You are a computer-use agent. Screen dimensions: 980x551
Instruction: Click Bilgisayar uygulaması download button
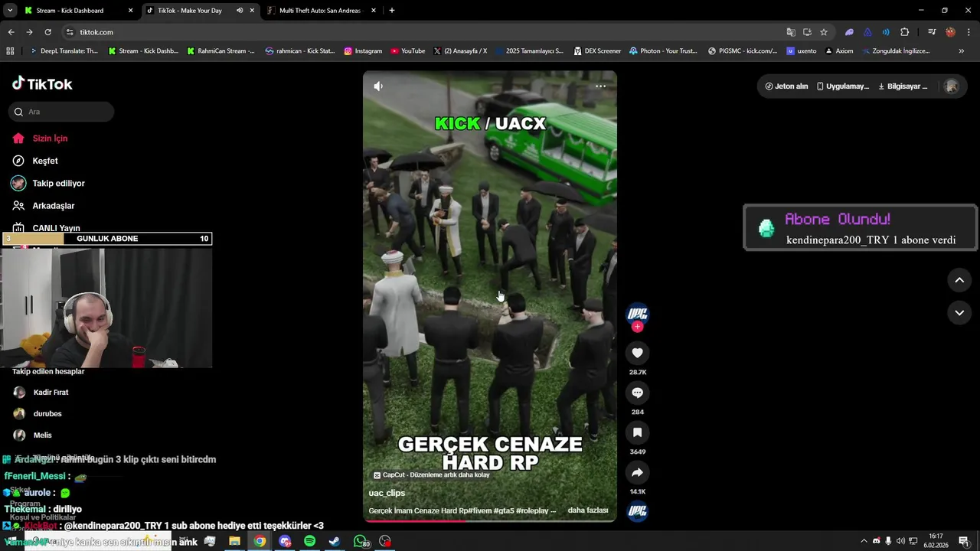[903, 86]
